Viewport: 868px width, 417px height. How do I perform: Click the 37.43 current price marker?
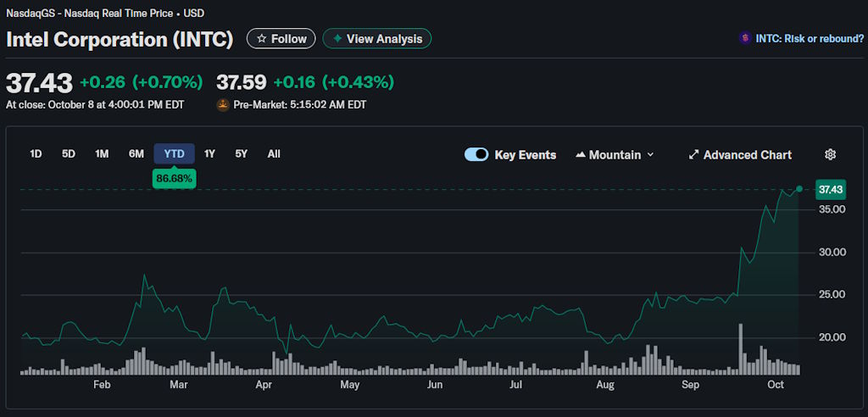pos(830,189)
